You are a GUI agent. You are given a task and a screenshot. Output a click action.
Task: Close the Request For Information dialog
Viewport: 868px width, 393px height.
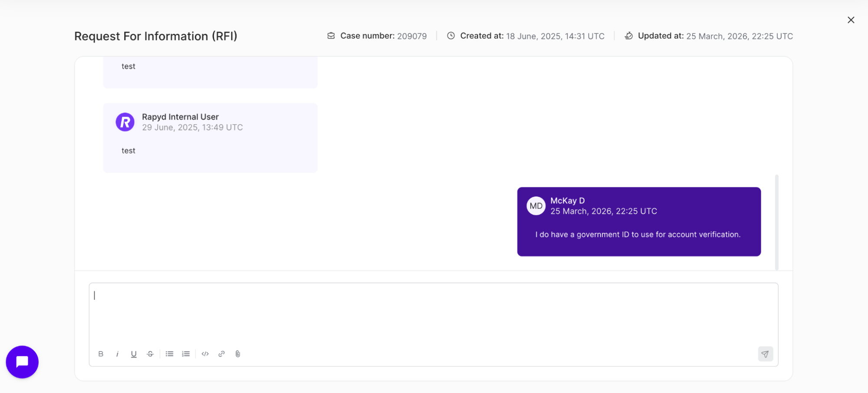(850, 20)
